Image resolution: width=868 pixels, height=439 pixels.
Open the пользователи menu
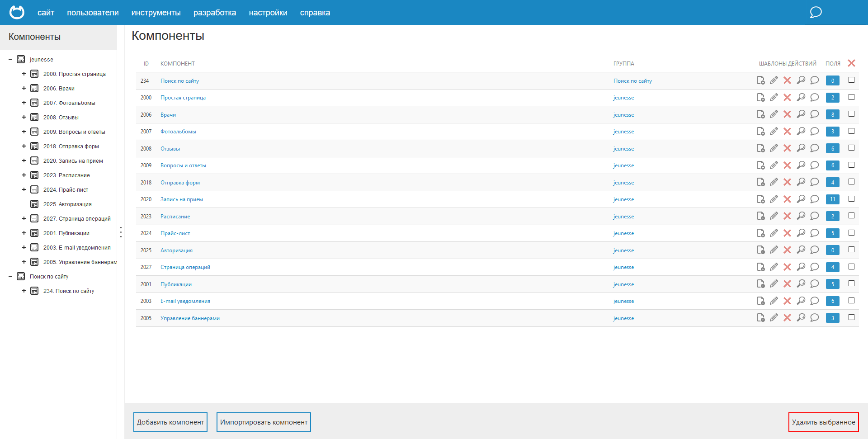(93, 13)
